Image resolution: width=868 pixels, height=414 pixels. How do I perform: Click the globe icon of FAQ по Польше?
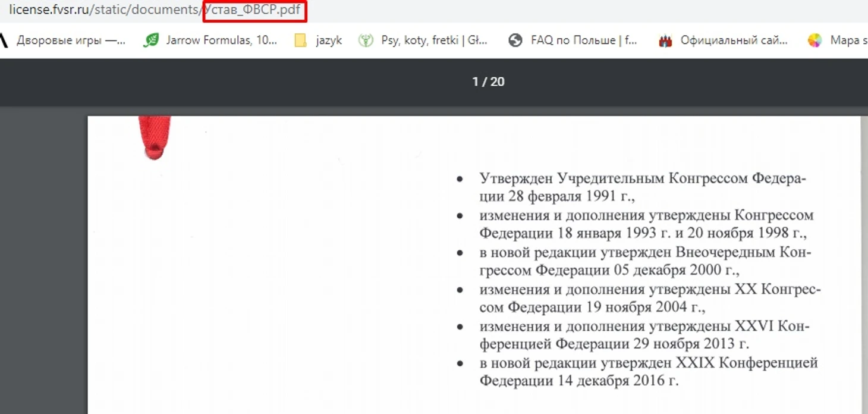[515, 40]
